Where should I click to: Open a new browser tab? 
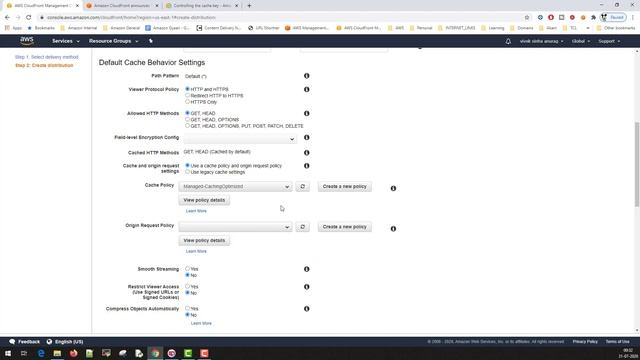249,6
